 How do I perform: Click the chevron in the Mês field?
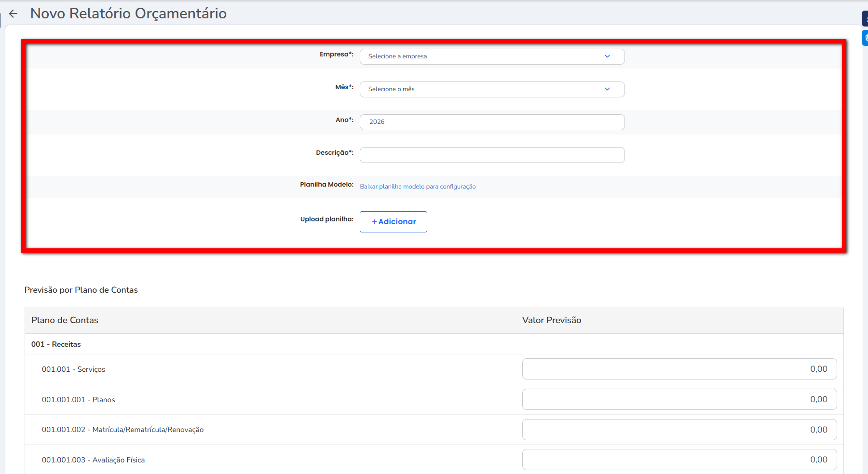[x=607, y=89]
